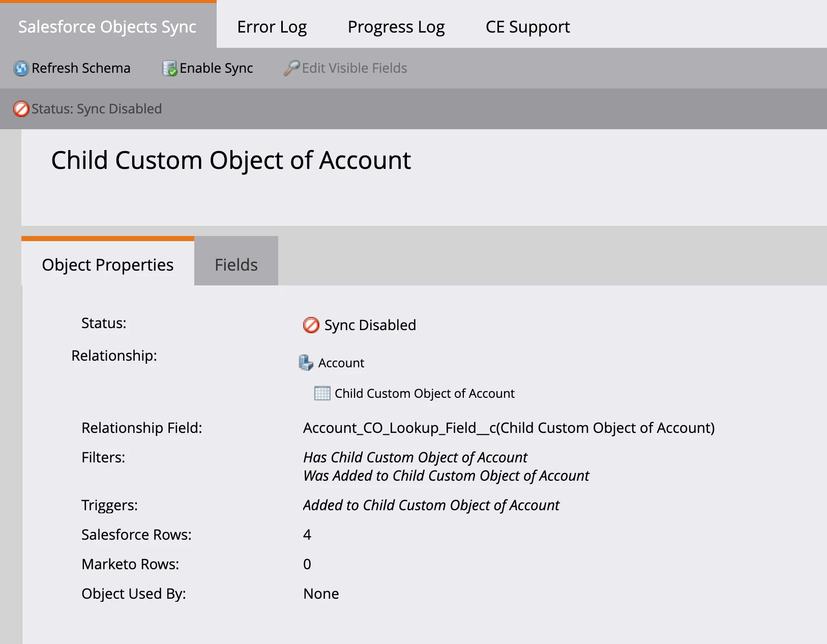The width and height of the screenshot is (827, 644).
Task: Click the Refresh Schema globe icon
Action: (21, 68)
